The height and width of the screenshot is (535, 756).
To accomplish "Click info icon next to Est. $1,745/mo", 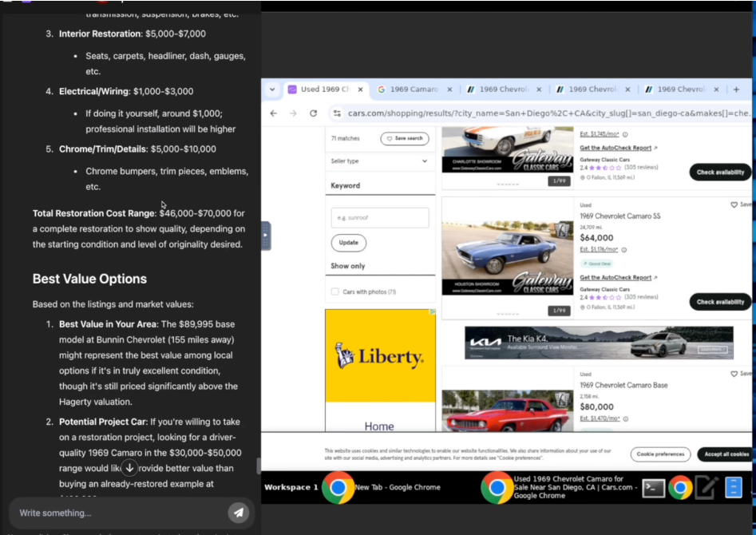I will point(625,135).
